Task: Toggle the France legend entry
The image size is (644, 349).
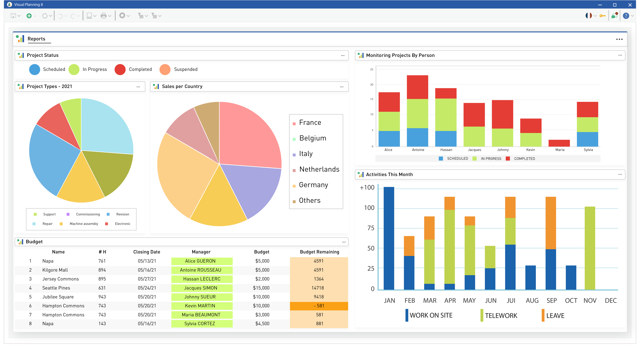Action: click(x=310, y=123)
